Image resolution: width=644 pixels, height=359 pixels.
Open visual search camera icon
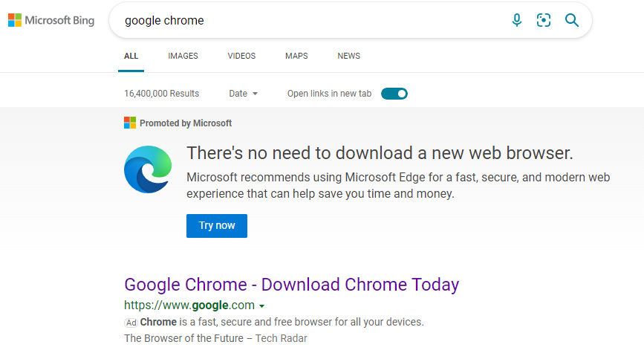click(x=544, y=20)
